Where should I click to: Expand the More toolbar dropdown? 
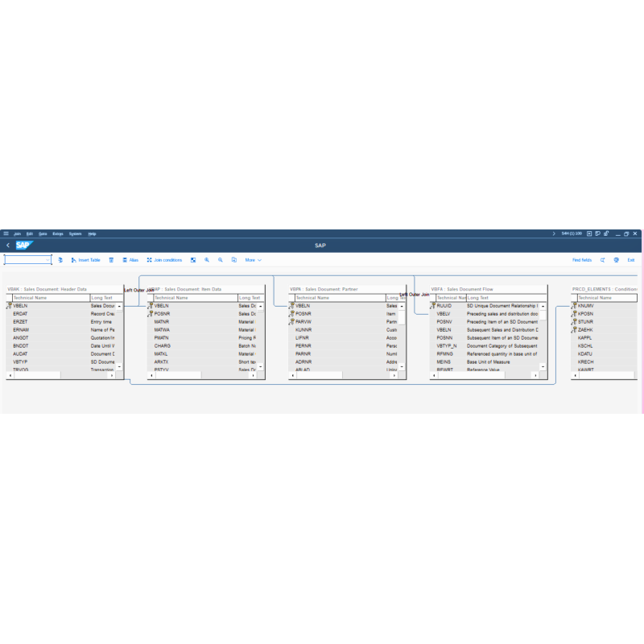(253, 260)
